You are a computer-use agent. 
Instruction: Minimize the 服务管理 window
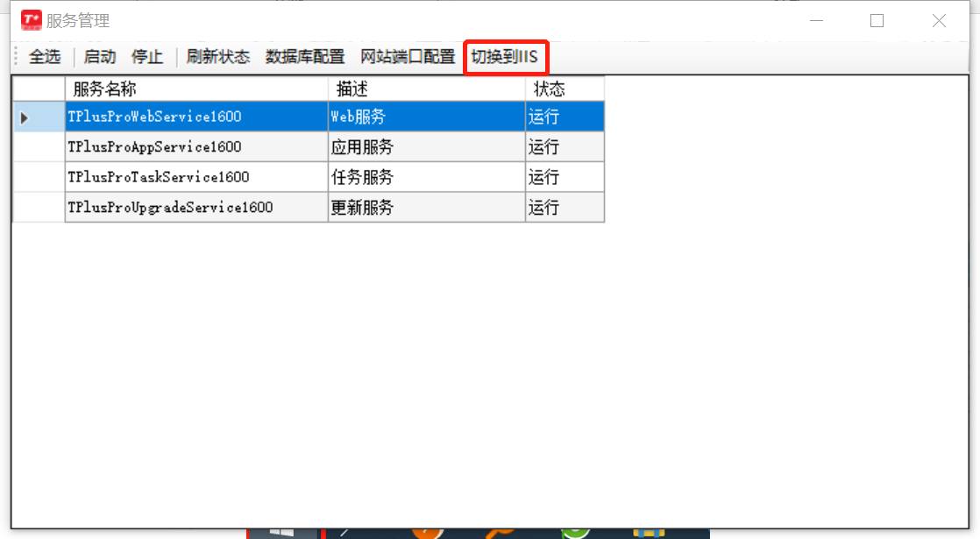click(x=816, y=21)
